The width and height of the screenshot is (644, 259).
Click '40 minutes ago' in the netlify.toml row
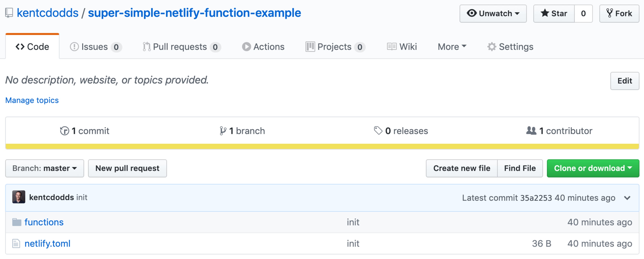600,243
